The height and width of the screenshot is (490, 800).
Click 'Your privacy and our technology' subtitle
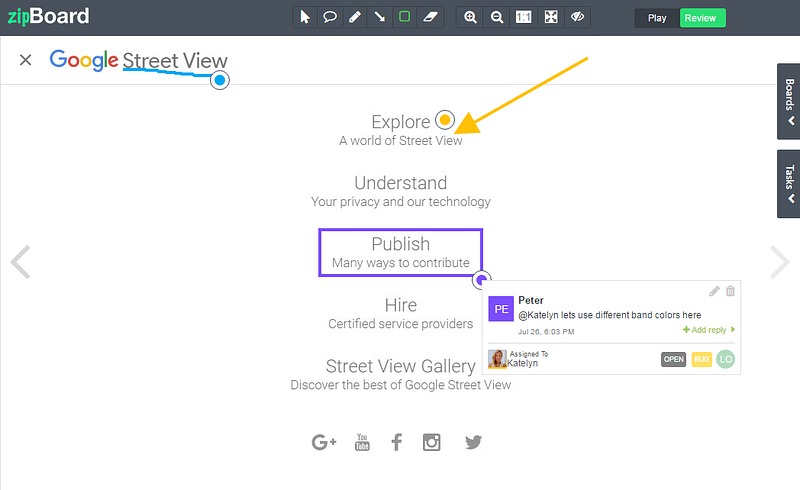pos(401,202)
